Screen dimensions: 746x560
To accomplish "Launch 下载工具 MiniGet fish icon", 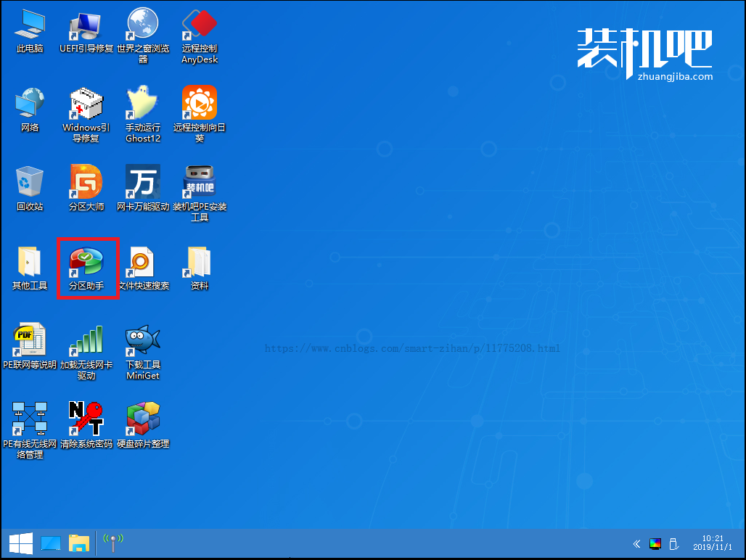I will pyautogui.click(x=143, y=341).
